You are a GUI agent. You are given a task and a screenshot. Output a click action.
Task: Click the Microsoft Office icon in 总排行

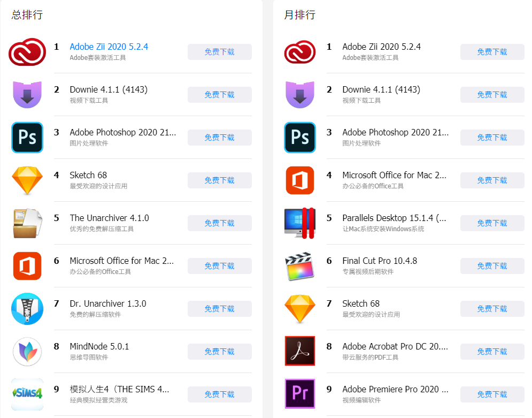pos(27,266)
